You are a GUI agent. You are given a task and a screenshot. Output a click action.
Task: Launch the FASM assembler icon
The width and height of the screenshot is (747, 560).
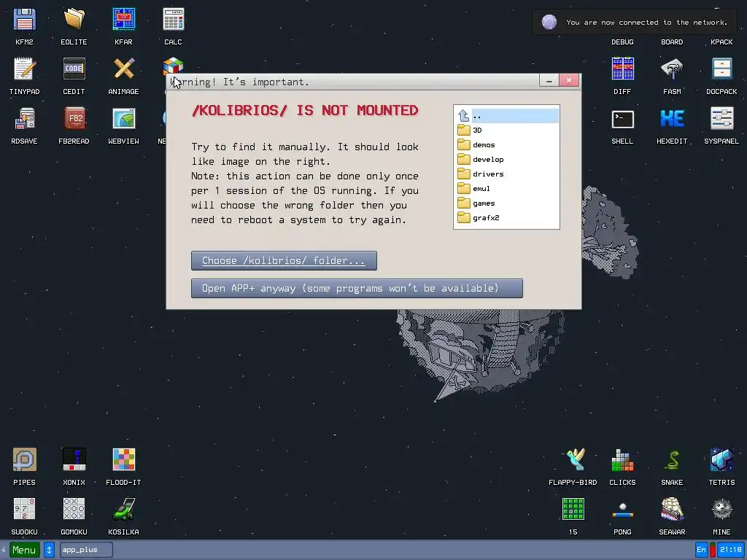672,69
